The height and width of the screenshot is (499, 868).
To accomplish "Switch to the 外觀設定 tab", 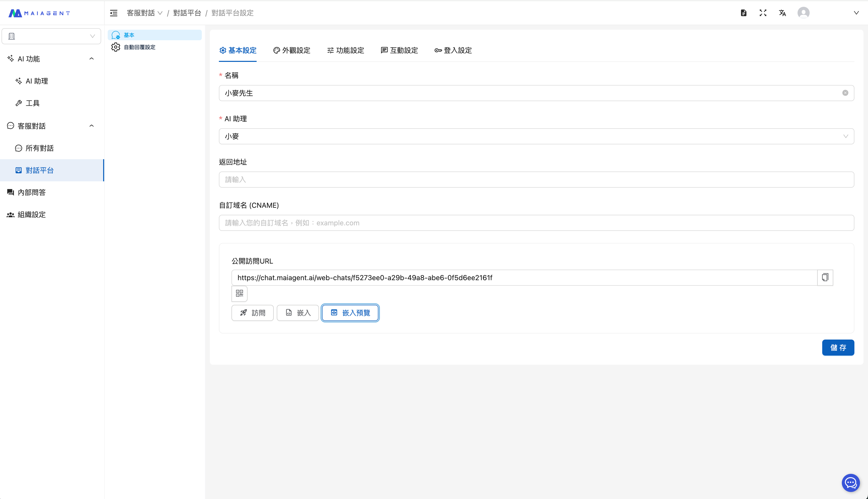I will coord(292,50).
